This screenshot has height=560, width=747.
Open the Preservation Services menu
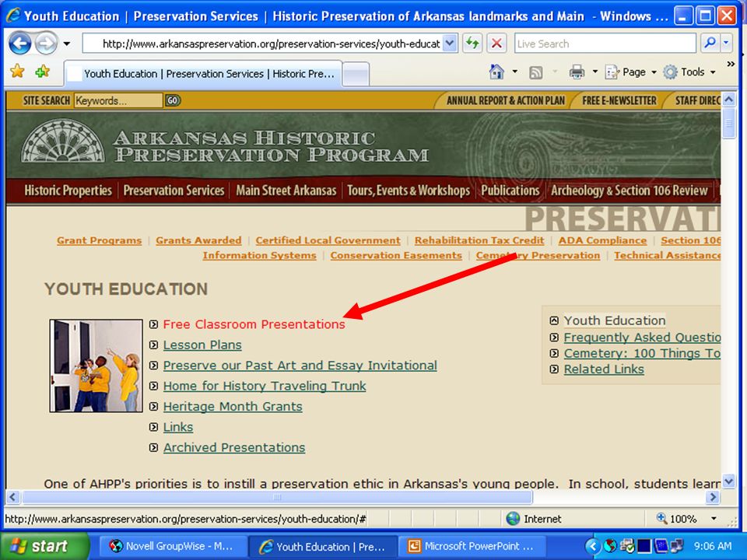click(x=174, y=191)
